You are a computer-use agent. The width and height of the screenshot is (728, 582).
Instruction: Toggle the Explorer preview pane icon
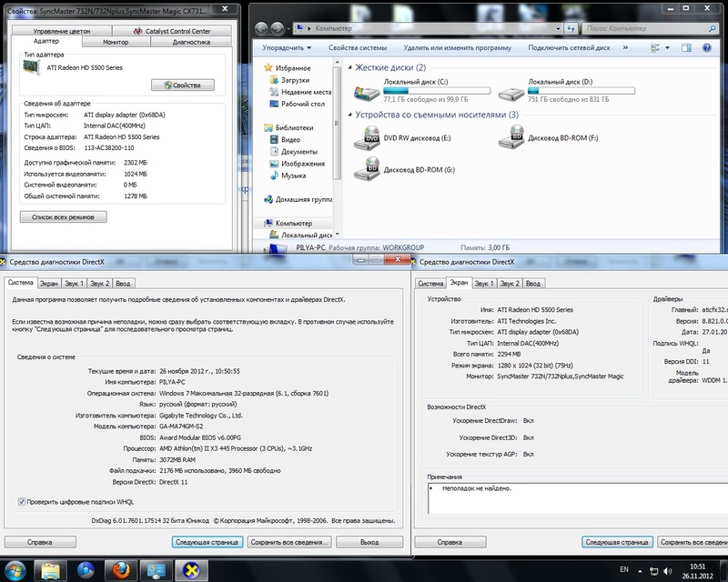pos(688,47)
